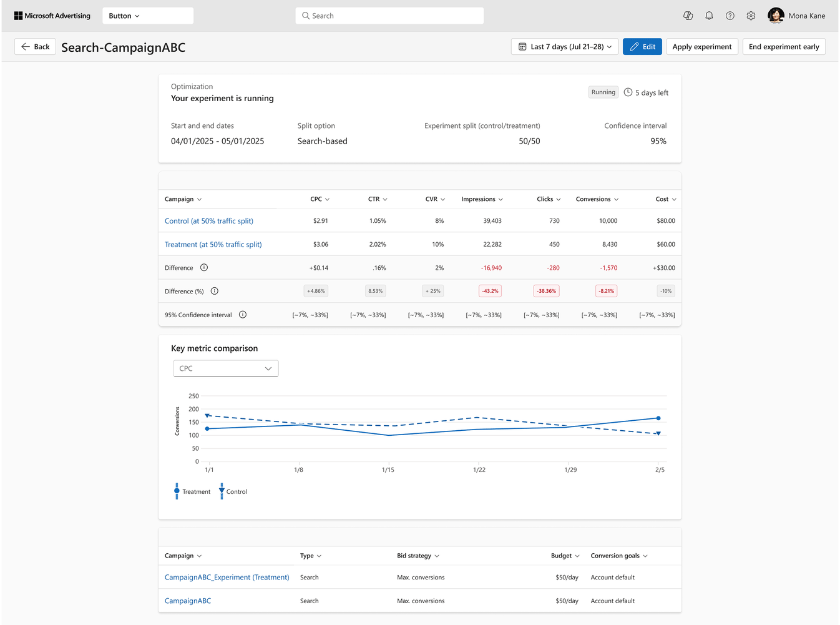Click the Difference row info icon

click(204, 268)
